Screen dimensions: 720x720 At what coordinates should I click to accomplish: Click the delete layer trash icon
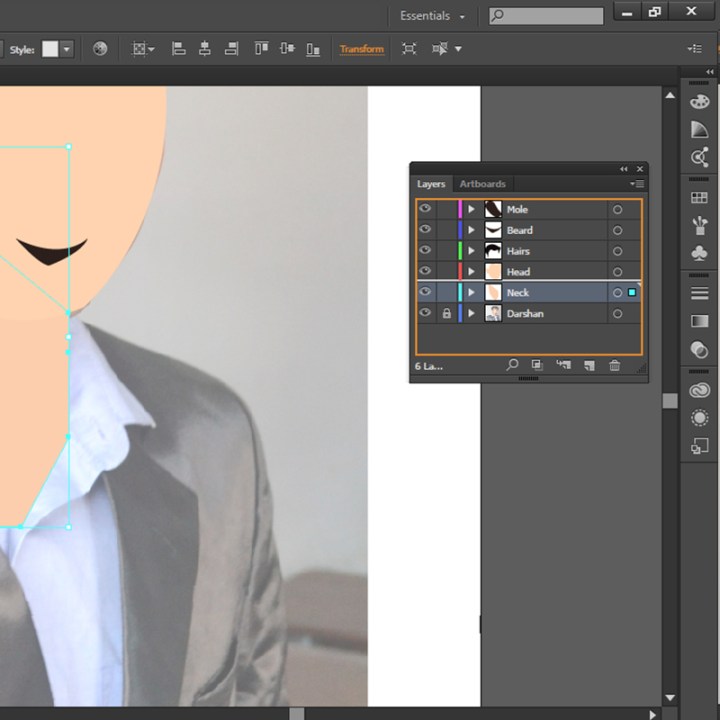point(614,366)
